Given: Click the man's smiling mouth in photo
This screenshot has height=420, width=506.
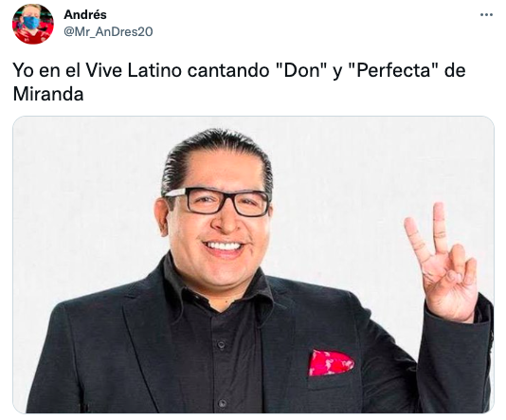Looking at the screenshot, I should (224, 247).
